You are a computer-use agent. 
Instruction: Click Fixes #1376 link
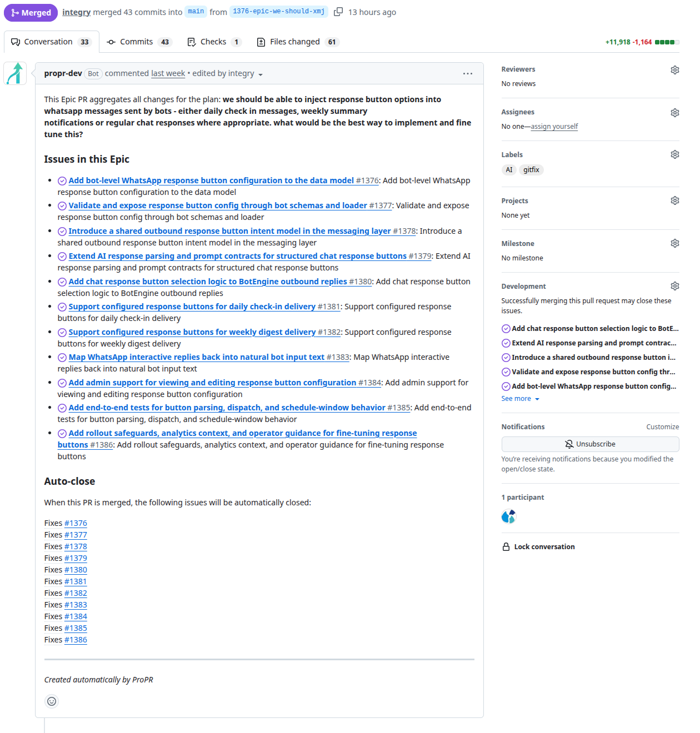pos(76,523)
